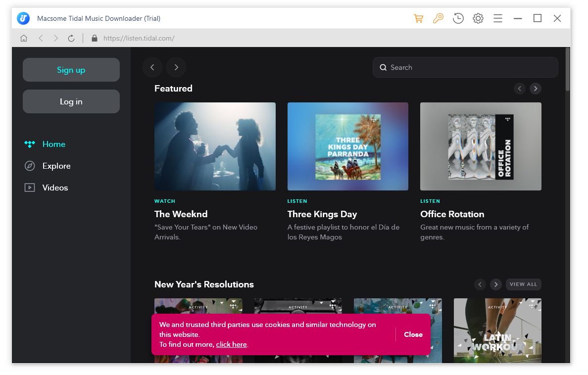Open The Weeknd video thumbnail

click(215, 146)
